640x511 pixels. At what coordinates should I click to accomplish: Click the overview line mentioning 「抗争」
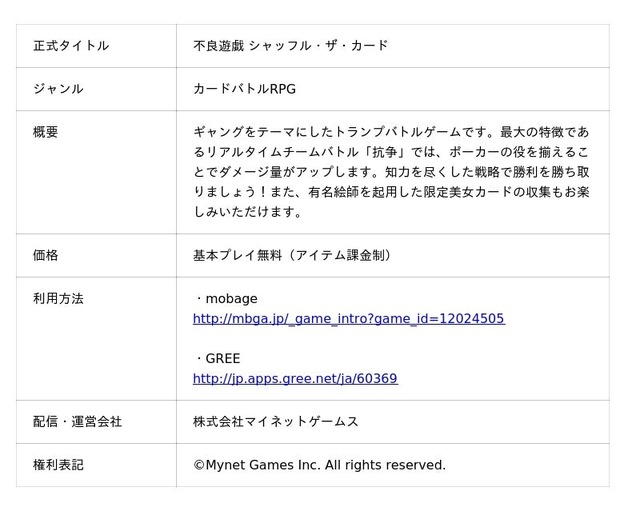[x=391, y=152]
